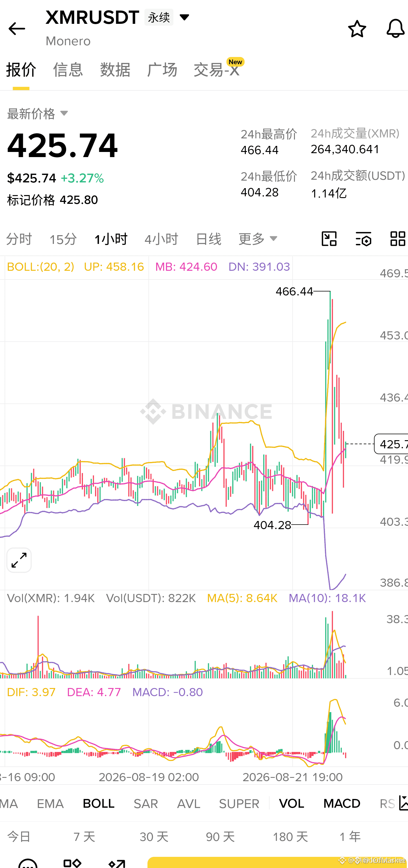Go back using the top-left arrow
Screen dimensions: 408x868
(x=17, y=29)
